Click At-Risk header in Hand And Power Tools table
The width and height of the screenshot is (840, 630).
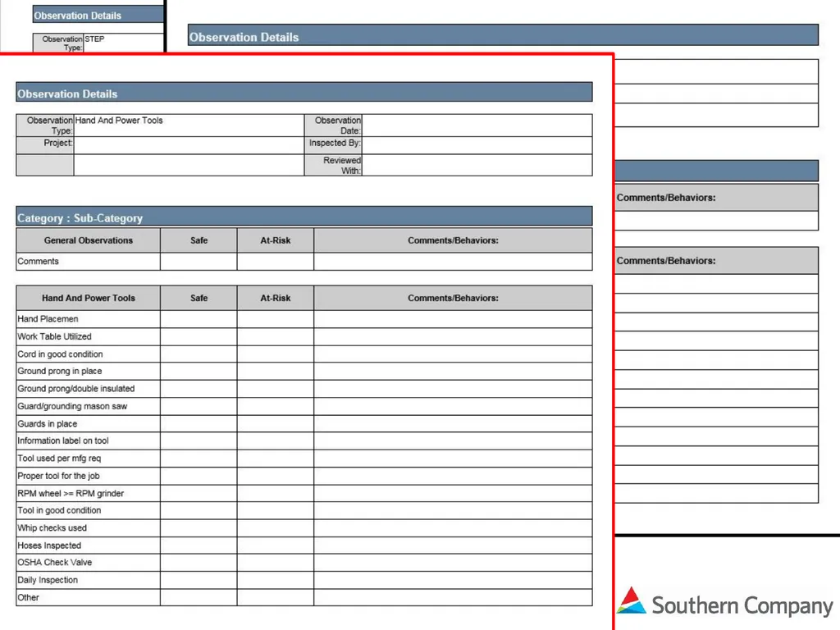pyautogui.click(x=276, y=298)
